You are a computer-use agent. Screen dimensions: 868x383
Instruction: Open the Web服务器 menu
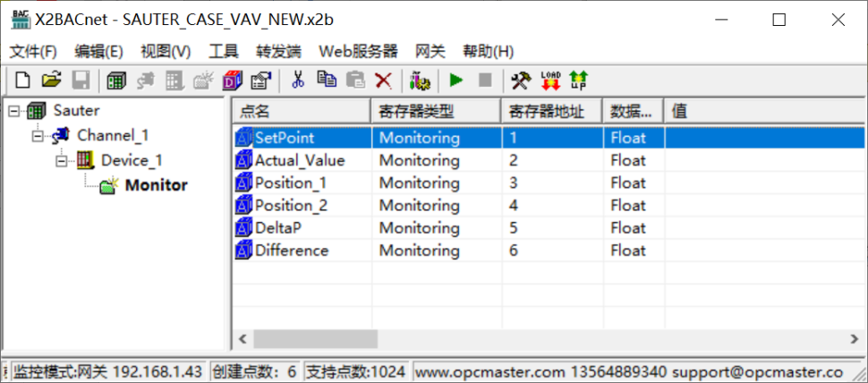click(358, 52)
